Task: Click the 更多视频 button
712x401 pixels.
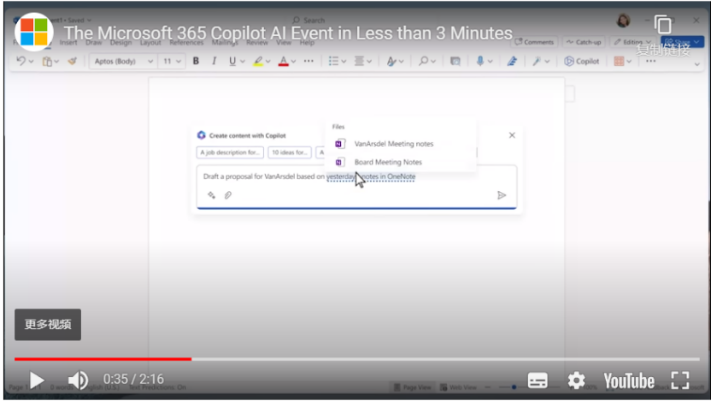Action: (48, 324)
